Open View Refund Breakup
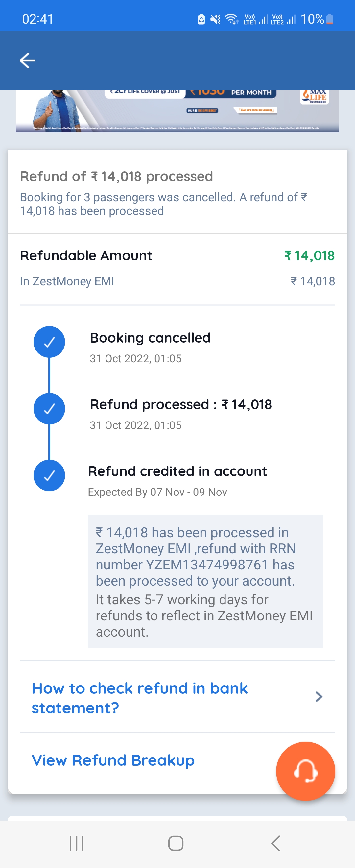Viewport: 355px width, 868px height. click(113, 760)
